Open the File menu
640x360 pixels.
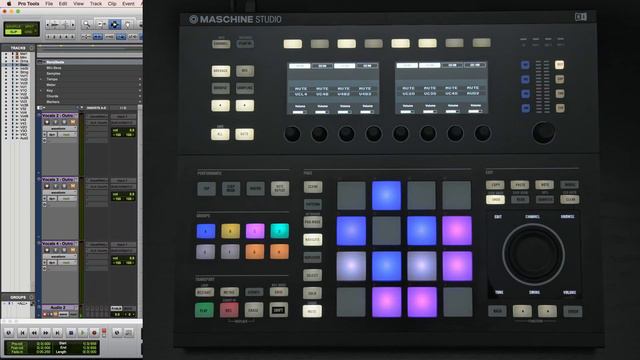49,3
